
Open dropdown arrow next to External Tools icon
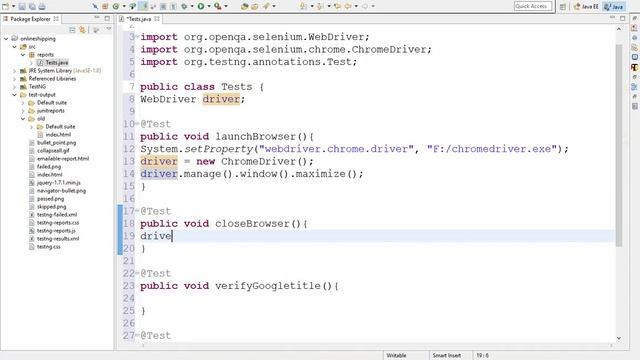pyautogui.click(x=226, y=6)
